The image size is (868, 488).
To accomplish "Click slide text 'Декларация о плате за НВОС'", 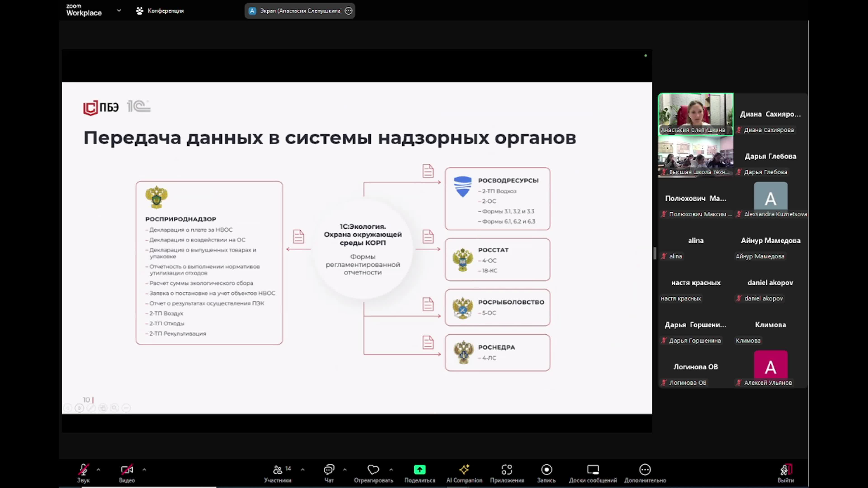I will 191,230.
